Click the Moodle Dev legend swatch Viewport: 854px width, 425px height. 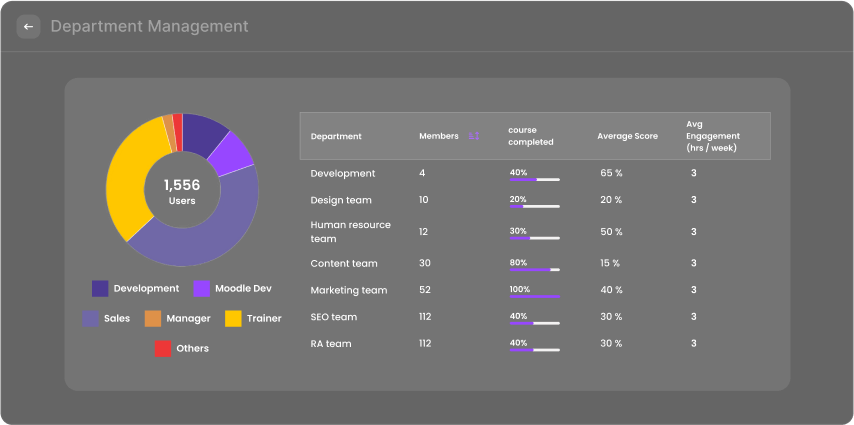pos(201,289)
